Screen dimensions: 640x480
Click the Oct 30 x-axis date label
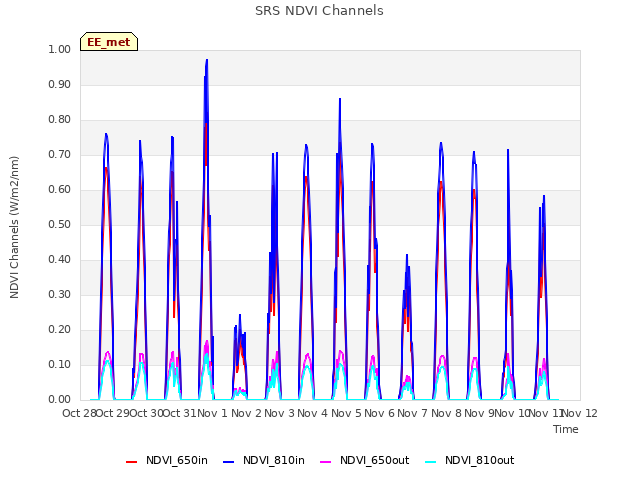[x=146, y=413]
